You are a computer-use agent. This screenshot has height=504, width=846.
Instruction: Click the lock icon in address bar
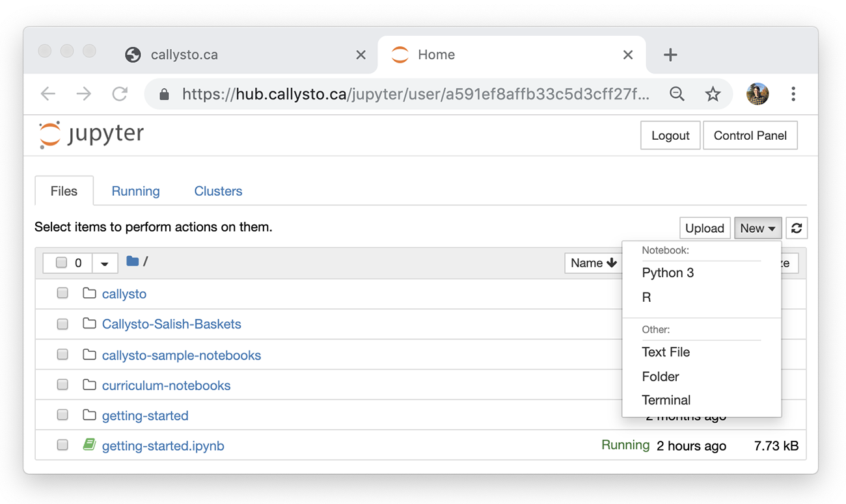[x=164, y=94]
